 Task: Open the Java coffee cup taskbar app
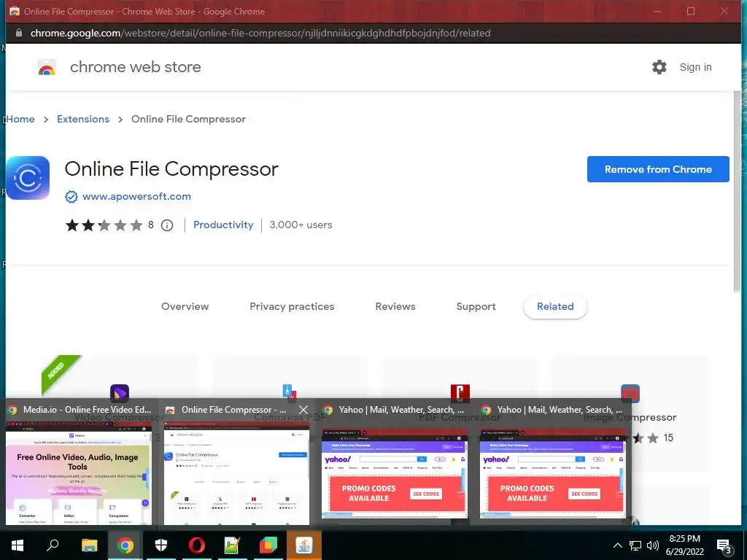click(304, 545)
